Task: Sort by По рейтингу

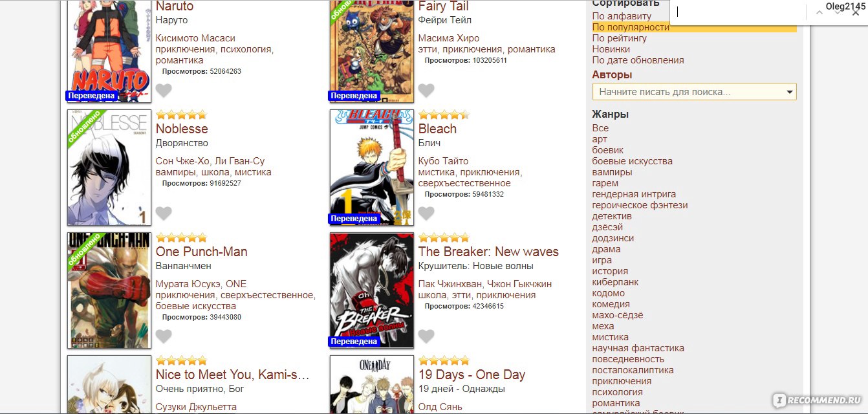Action: tap(620, 38)
